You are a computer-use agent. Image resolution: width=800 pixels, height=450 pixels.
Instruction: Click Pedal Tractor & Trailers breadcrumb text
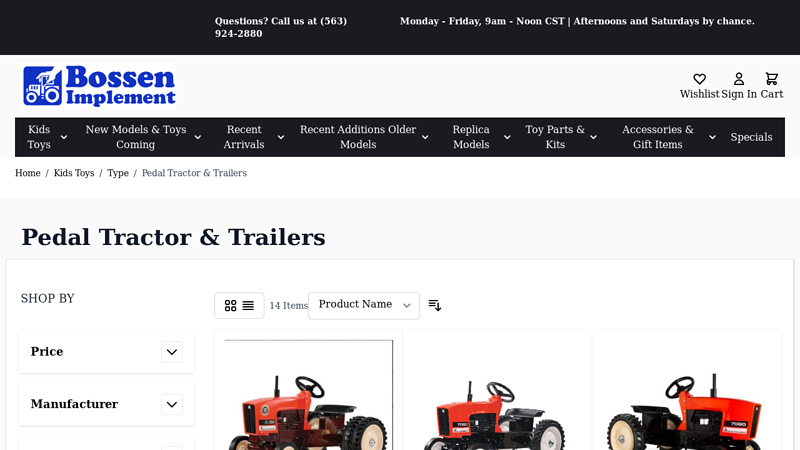(194, 173)
